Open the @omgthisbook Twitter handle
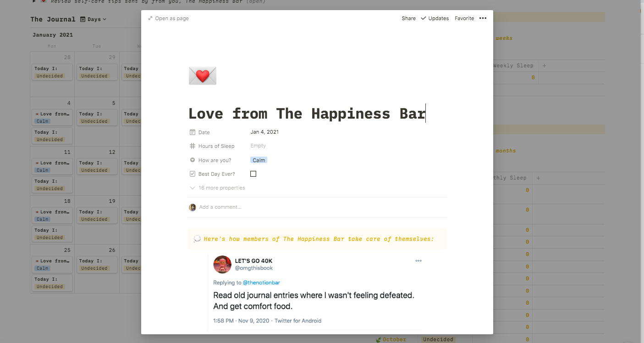Viewport: 644px width, 343px height. tap(254, 268)
